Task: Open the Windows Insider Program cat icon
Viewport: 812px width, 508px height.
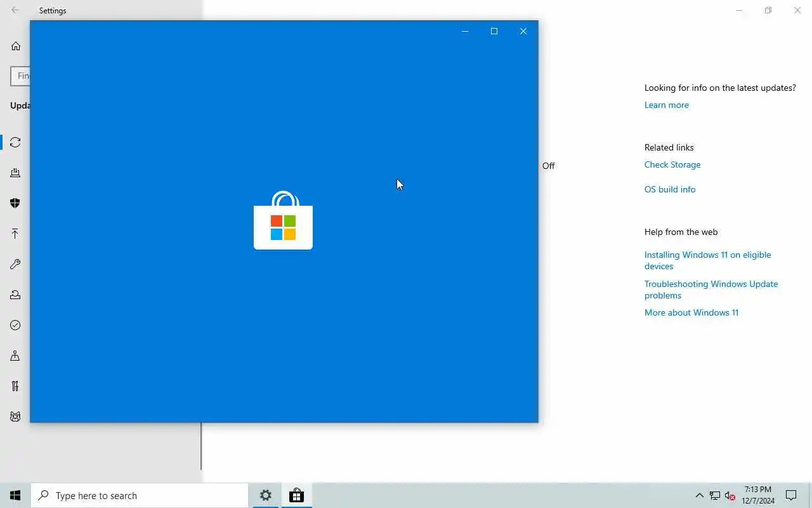Action: [15, 417]
